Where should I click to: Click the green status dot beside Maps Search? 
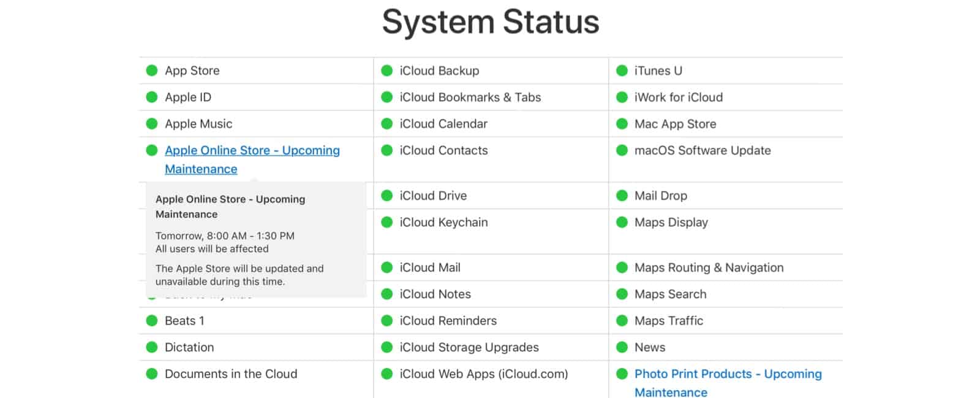(x=622, y=294)
